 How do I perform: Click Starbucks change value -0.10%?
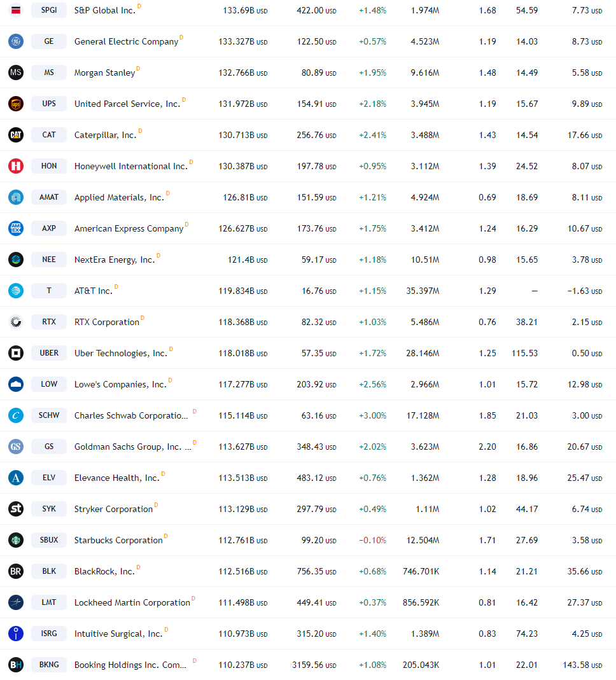pos(373,540)
